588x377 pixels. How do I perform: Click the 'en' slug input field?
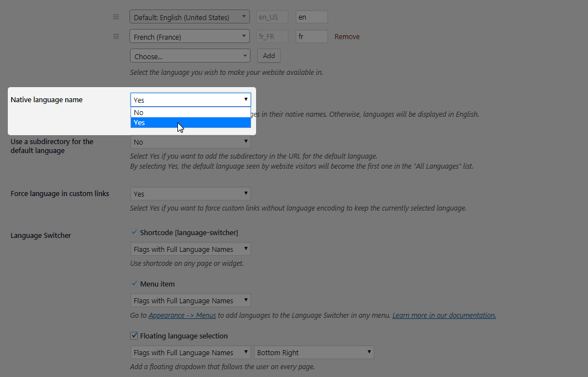(x=311, y=17)
